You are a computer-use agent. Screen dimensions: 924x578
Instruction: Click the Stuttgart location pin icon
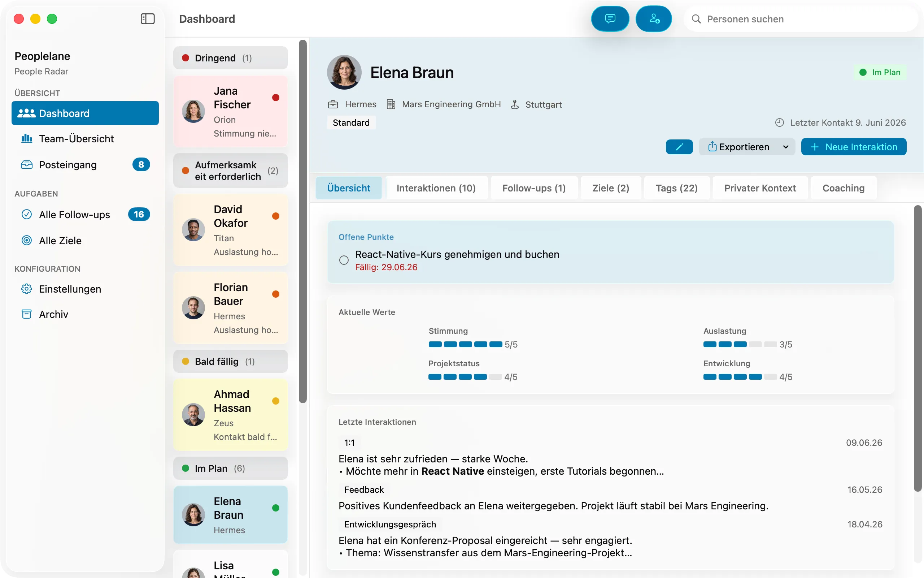tap(515, 104)
